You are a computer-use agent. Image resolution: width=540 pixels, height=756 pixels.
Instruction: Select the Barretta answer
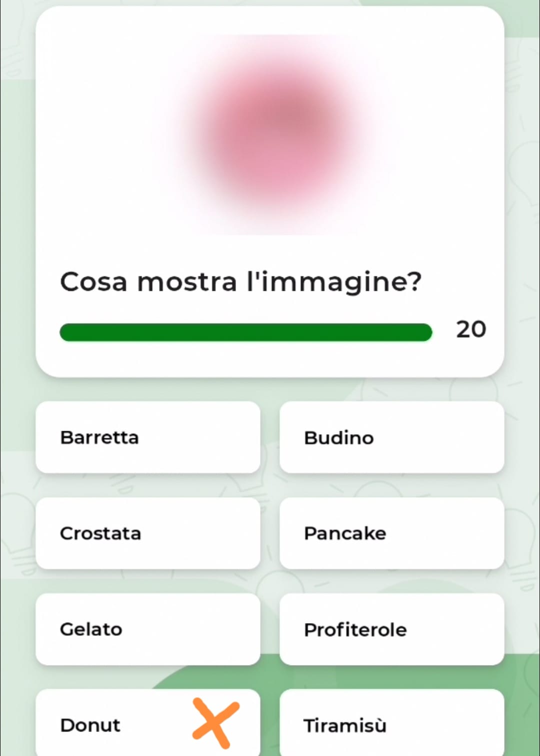click(x=148, y=437)
